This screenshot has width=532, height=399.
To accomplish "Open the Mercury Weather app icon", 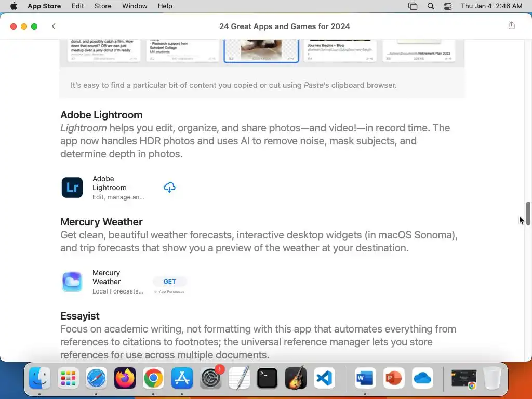I will pos(72,282).
